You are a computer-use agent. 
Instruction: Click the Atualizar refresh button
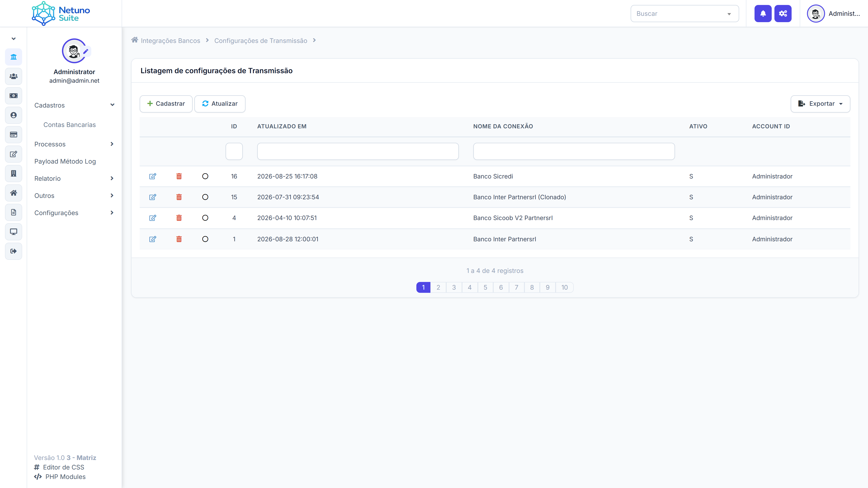click(220, 104)
